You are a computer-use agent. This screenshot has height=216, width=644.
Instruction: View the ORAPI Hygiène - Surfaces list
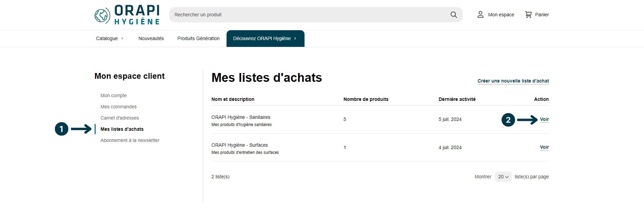pyautogui.click(x=544, y=147)
